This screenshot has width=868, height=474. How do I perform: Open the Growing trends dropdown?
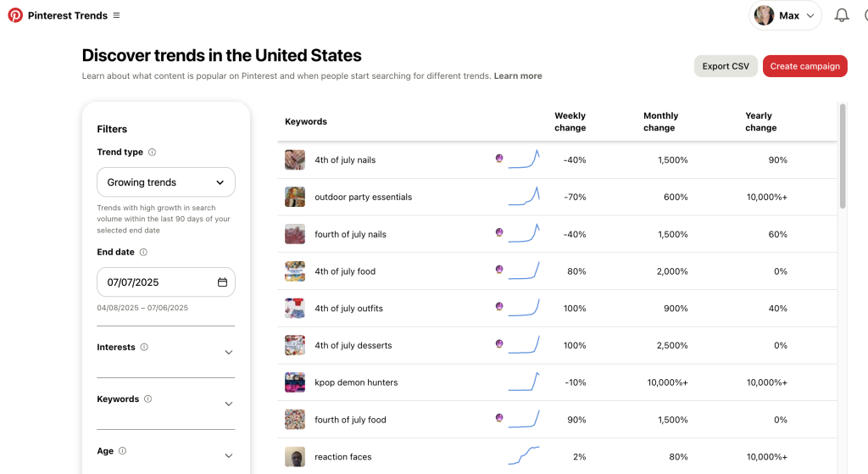tap(166, 182)
